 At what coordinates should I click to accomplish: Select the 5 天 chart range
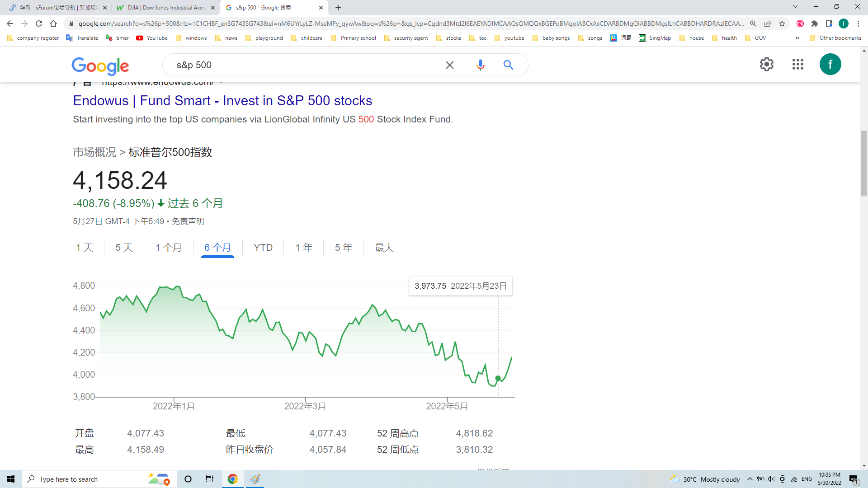pyautogui.click(x=124, y=248)
